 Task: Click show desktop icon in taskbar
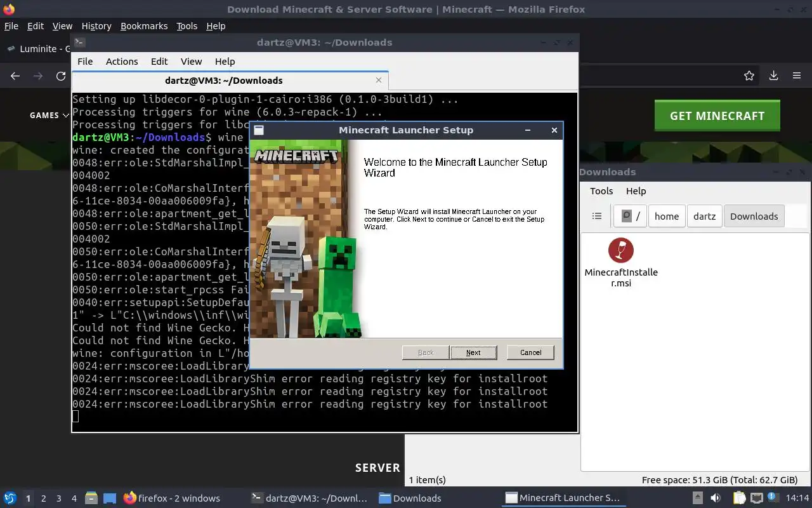(x=110, y=498)
